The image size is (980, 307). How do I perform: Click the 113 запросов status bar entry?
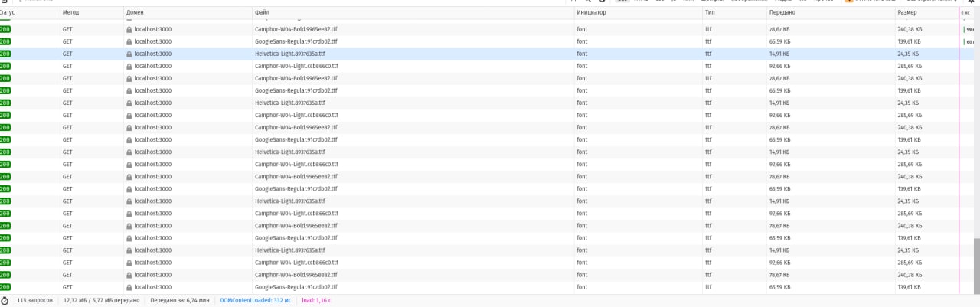[x=34, y=301]
